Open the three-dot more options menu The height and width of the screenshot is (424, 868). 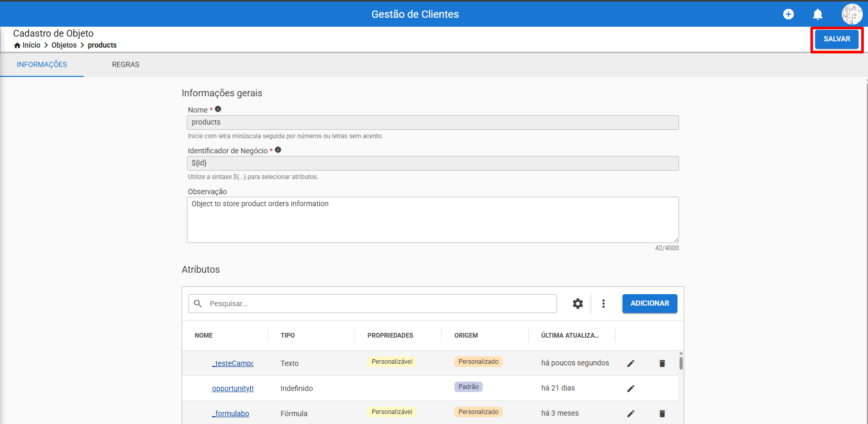604,304
